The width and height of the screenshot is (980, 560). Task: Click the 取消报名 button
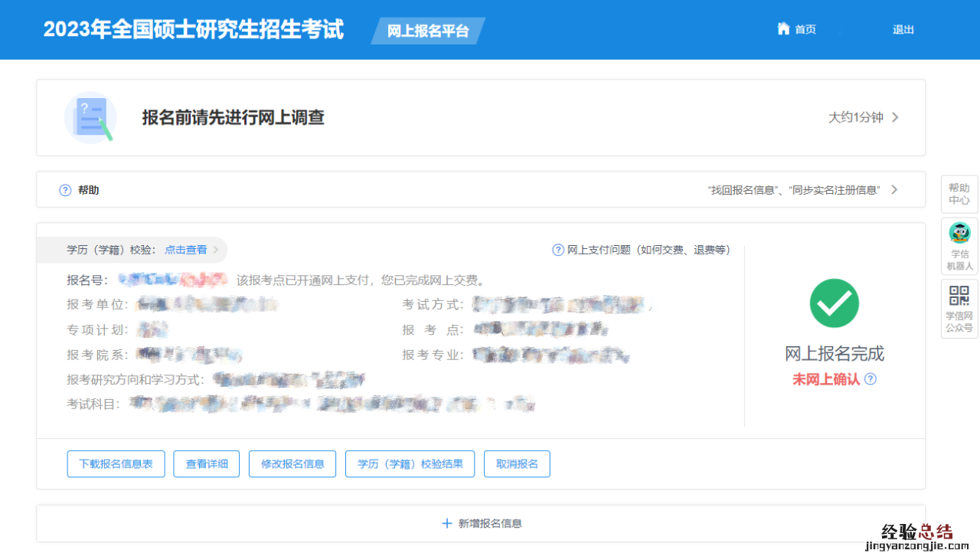point(517,463)
